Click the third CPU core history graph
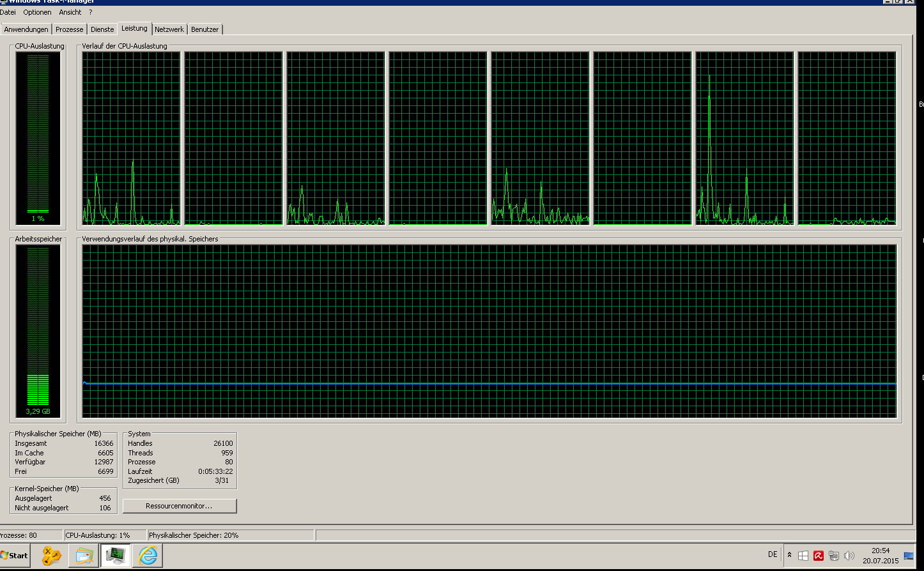The image size is (924, 571). click(336, 138)
